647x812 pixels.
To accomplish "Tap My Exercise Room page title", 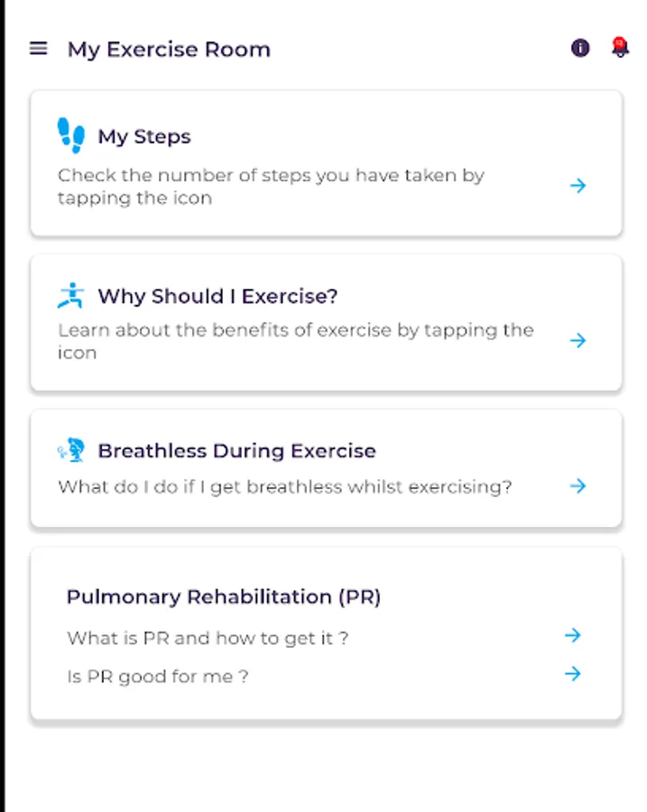I will (x=169, y=50).
